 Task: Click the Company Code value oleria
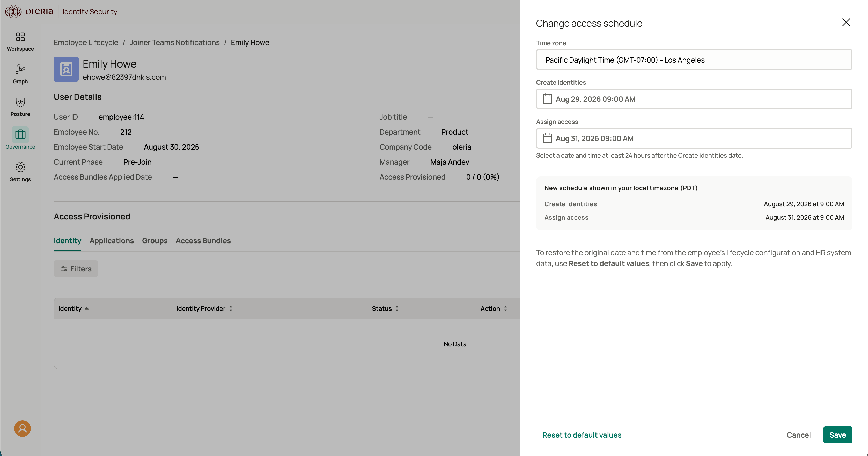coord(462,147)
